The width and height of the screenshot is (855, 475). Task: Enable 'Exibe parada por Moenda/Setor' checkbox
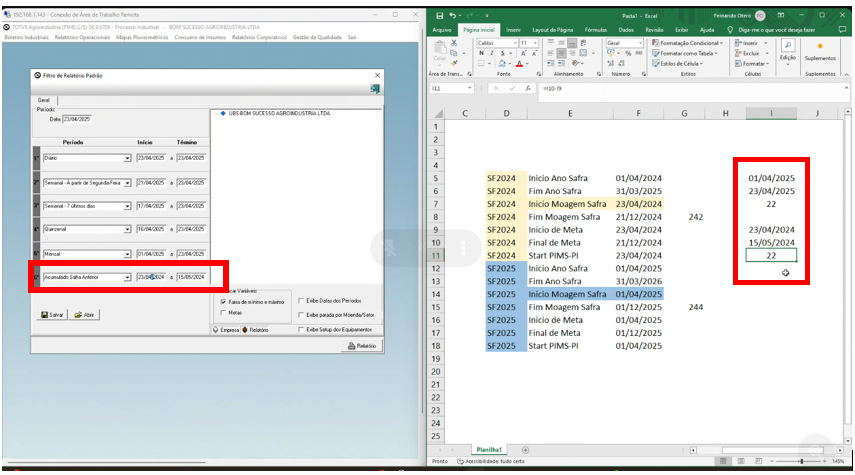point(301,315)
